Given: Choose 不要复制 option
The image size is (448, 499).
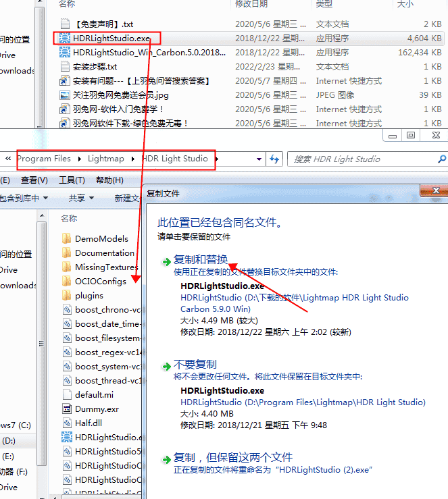Looking at the screenshot, I should (x=195, y=365).
